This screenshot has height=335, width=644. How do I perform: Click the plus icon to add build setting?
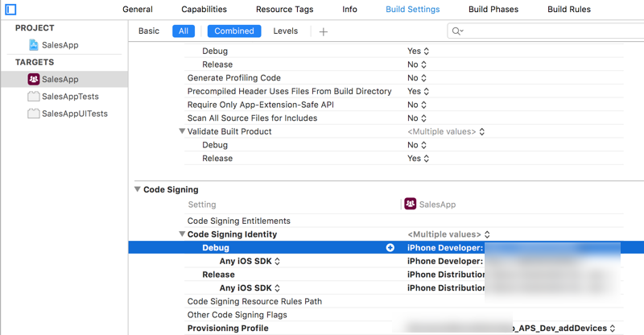[324, 31]
